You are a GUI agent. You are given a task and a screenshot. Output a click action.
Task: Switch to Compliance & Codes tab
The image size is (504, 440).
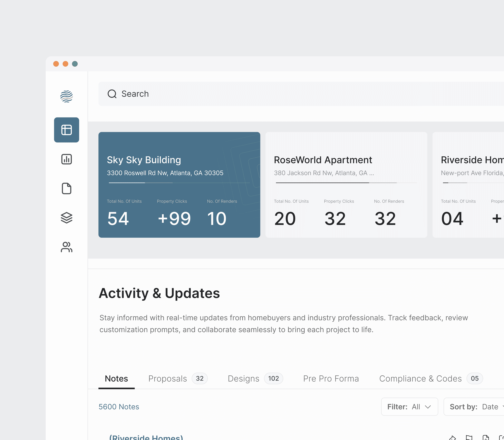[x=431, y=379]
